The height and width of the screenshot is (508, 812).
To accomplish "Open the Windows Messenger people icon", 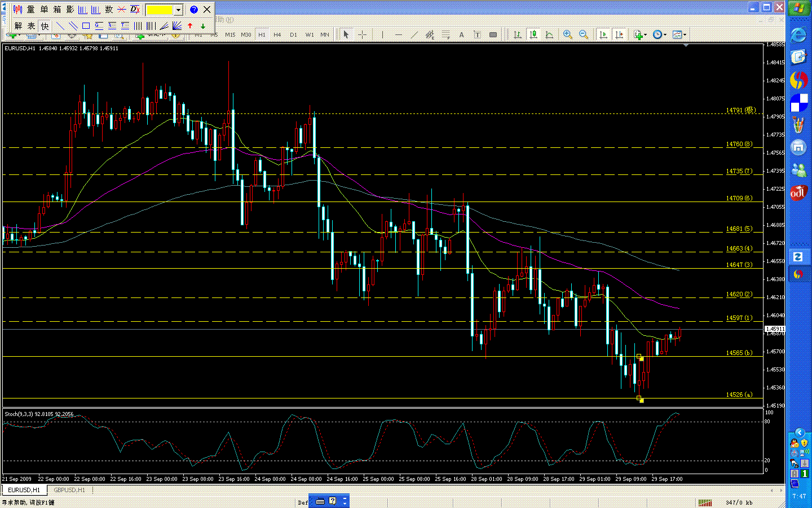I will pos(798,170).
